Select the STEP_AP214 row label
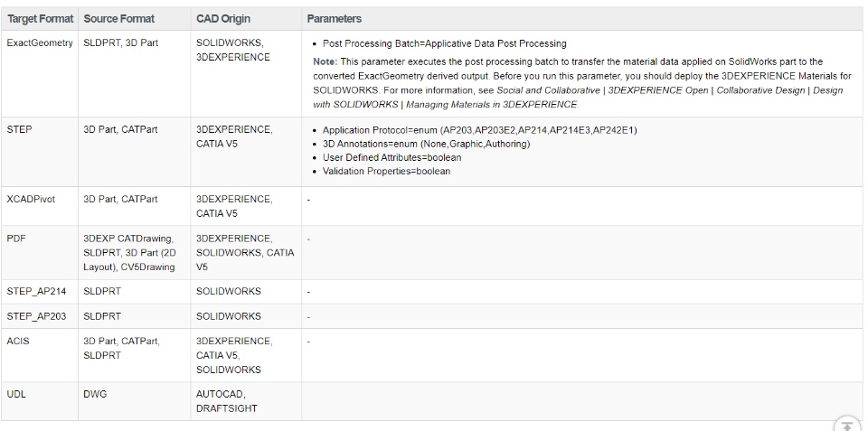Viewport: 868px width, 431px height. coord(37,291)
